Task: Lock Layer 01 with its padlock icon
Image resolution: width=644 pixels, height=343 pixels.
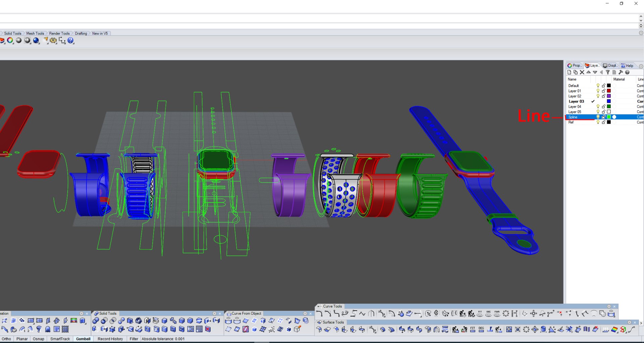Action: 603,91
